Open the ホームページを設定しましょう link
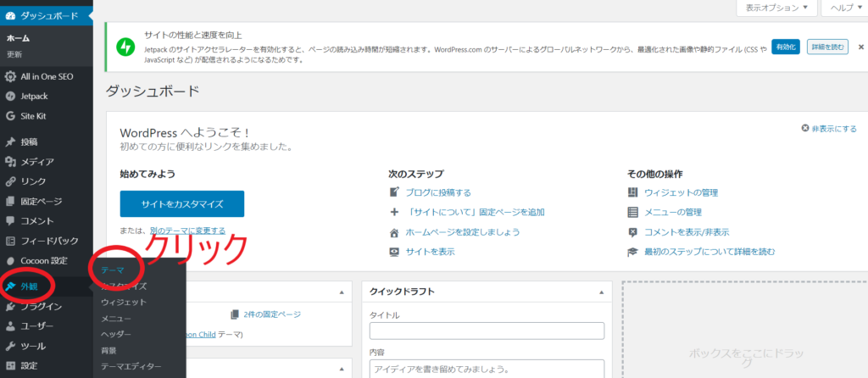Image resolution: width=868 pixels, height=378 pixels. tap(463, 232)
